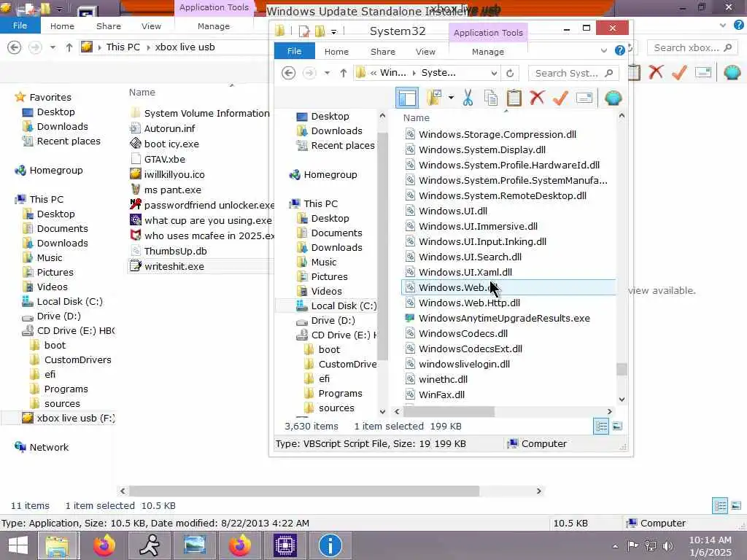Switch xbox live usb window to details view
747x560 pixels.
coord(720,506)
